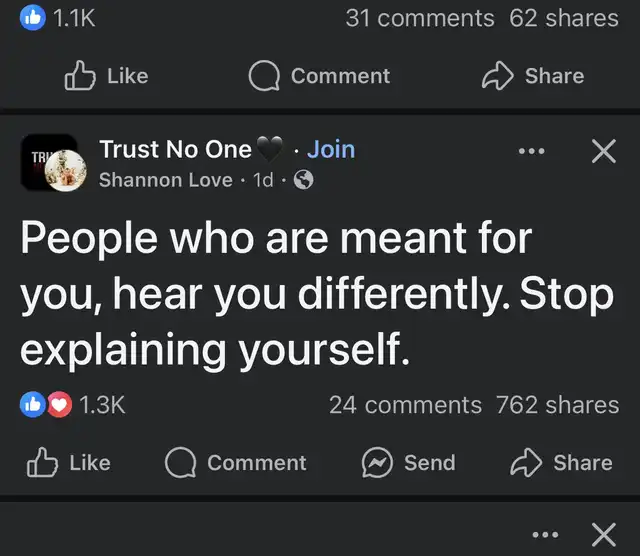Image resolution: width=640 pixels, height=556 pixels.
Task: Open Trust No One group page
Action: 176,150
